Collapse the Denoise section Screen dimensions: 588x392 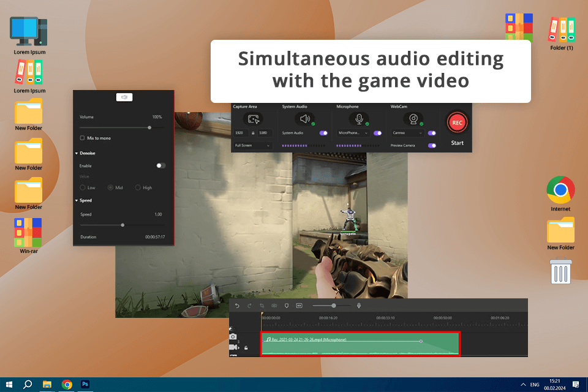[77, 153]
